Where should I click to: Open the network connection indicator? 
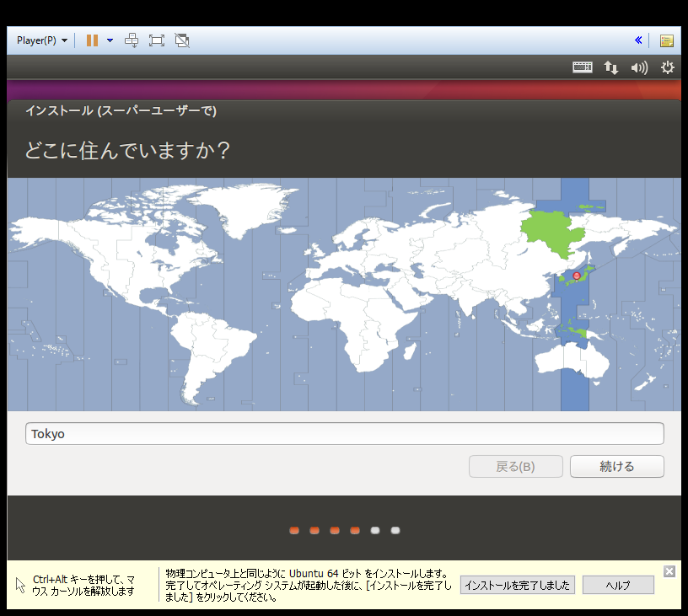(610, 67)
